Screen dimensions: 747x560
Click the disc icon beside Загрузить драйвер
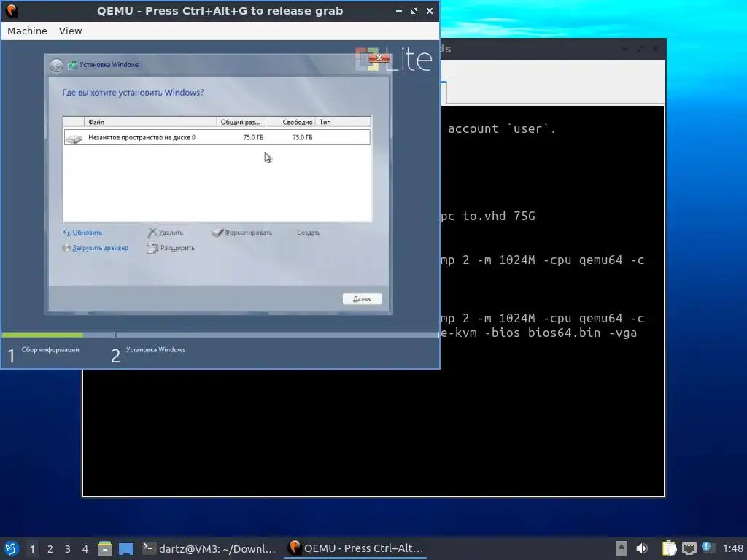point(66,248)
